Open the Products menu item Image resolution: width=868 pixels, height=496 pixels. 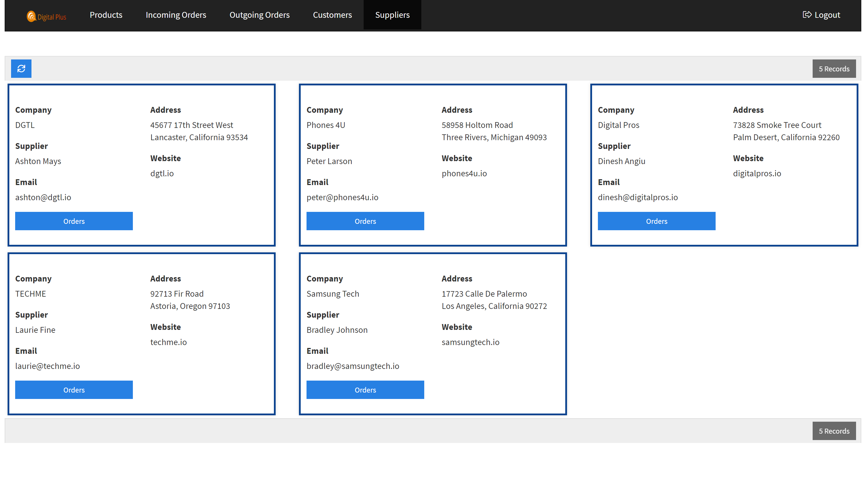pyautogui.click(x=106, y=15)
